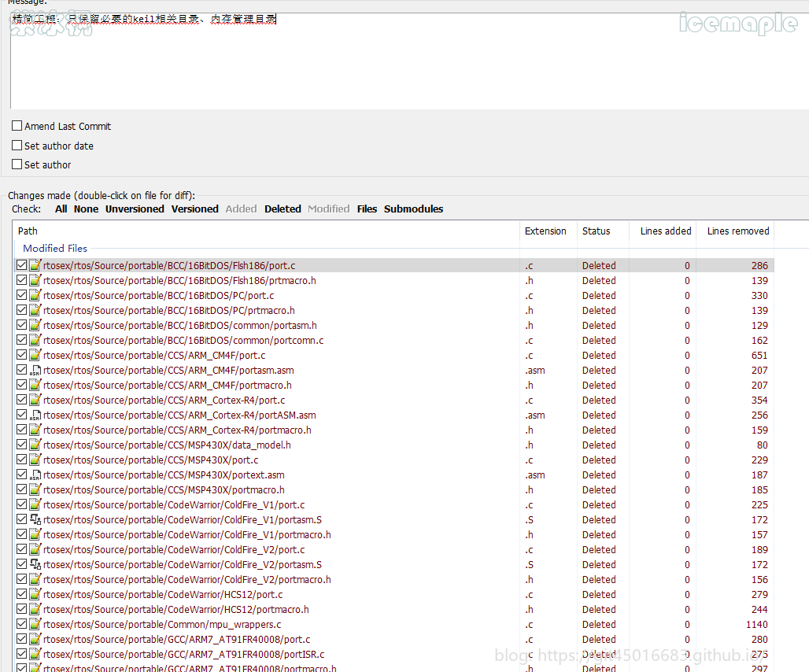Click ASM icon of MSP430X/portext.asm row

[x=35, y=475]
